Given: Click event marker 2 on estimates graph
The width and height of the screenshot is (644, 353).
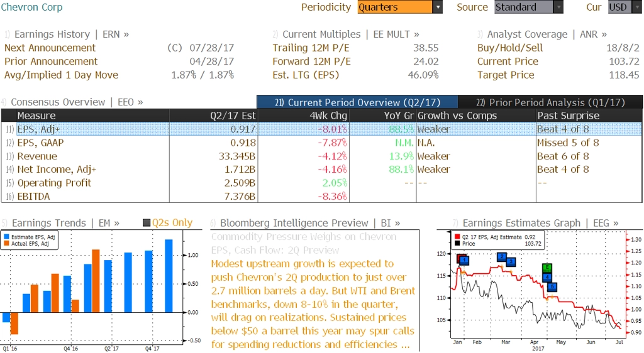Looking at the screenshot, I should [x=501, y=257].
